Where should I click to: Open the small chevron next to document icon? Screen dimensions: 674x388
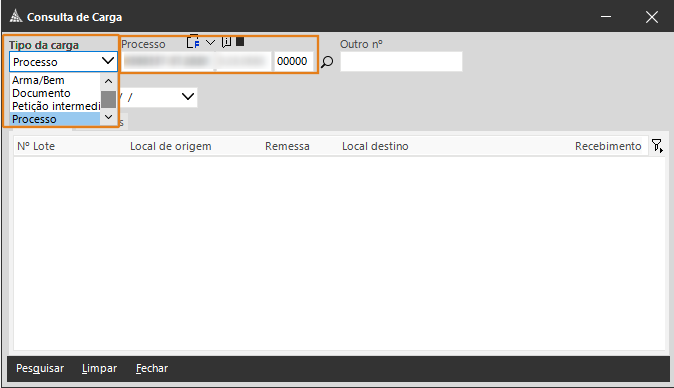210,43
